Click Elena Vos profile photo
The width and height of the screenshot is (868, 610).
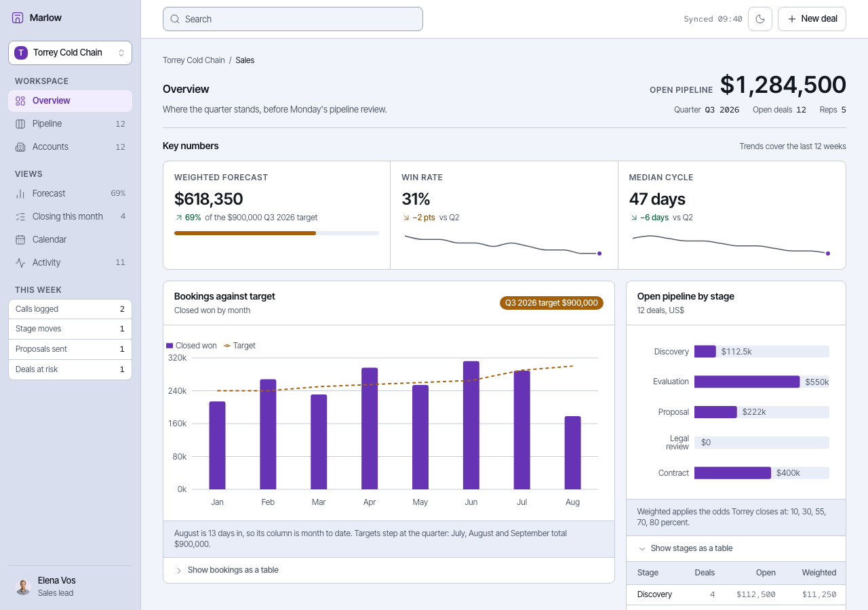point(23,587)
